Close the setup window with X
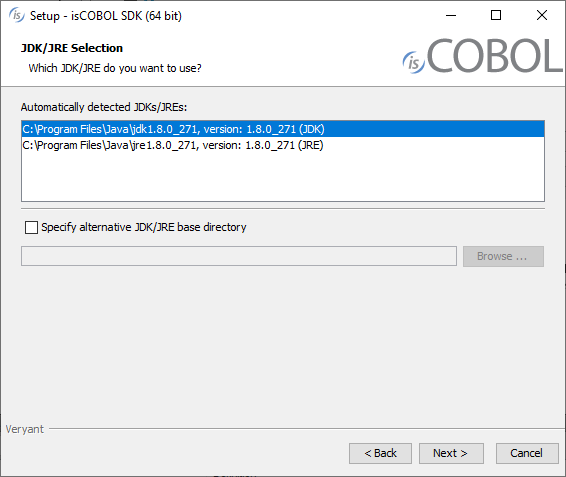 click(541, 16)
